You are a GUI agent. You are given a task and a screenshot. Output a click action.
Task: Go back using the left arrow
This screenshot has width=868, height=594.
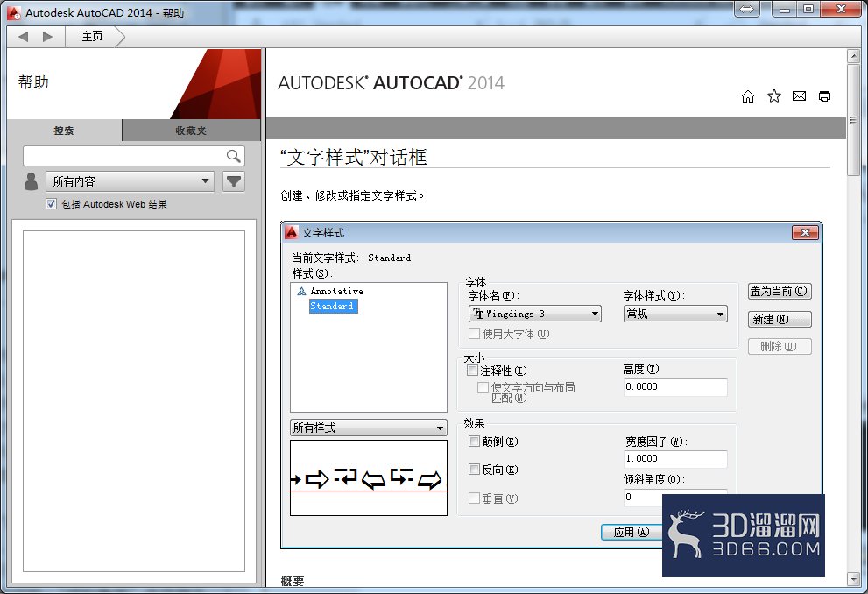click(x=24, y=37)
